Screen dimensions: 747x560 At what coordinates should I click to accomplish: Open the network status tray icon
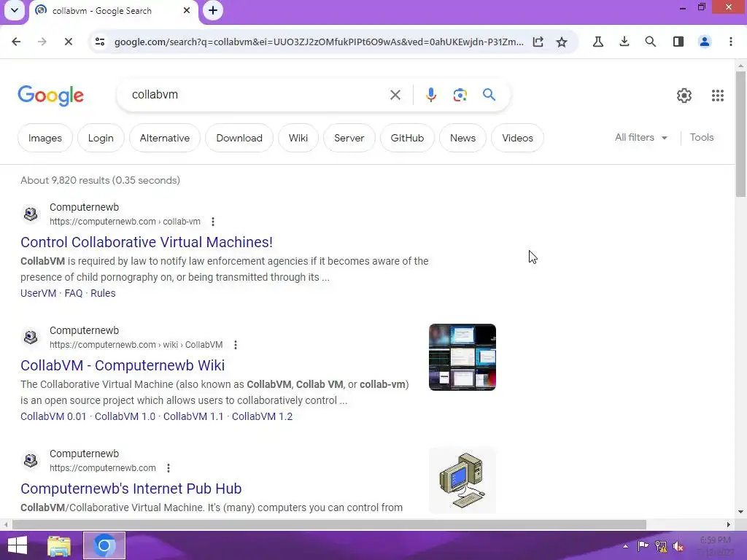point(661,546)
